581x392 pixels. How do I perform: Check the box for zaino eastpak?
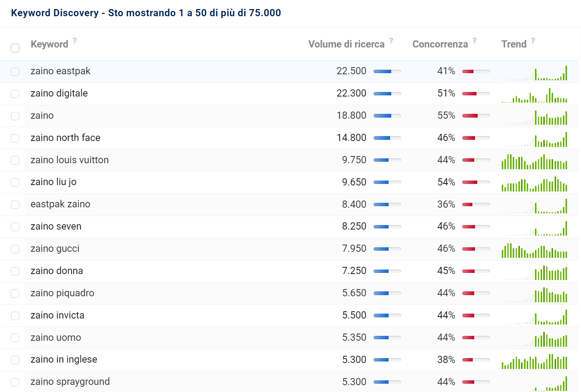coord(15,72)
